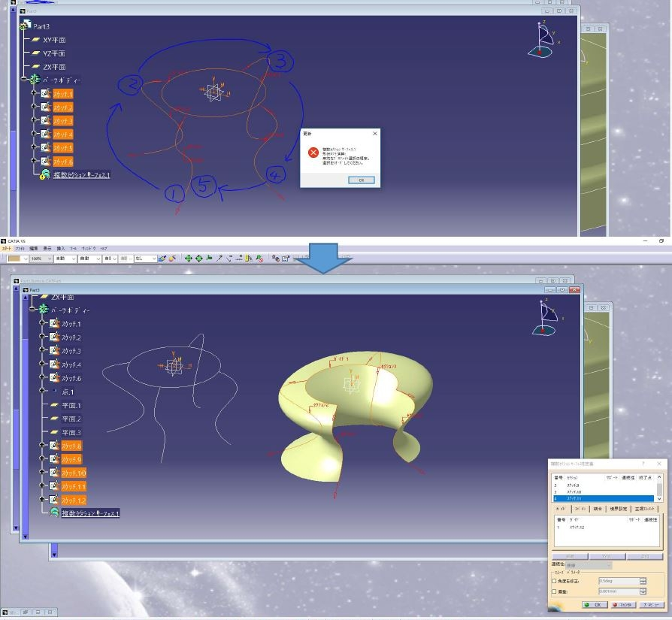Click the compass in the lower 3D view
Screen dimensions: 672x620
point(546,318)
